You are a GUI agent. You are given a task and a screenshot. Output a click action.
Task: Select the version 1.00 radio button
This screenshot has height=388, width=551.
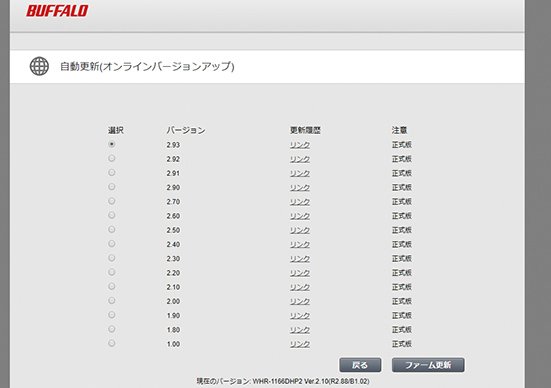[112, 343]
